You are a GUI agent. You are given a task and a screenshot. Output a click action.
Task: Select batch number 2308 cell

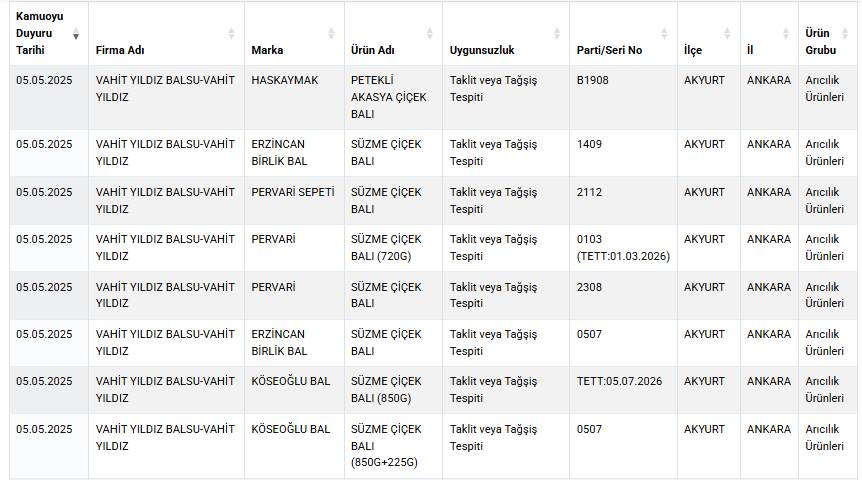pos(590,287)
